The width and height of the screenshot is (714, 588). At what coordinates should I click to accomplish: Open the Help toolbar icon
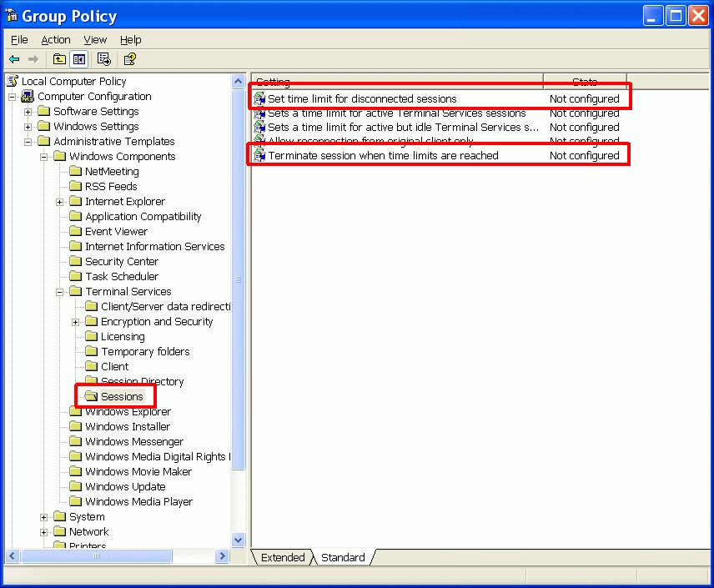pos(130,59)
